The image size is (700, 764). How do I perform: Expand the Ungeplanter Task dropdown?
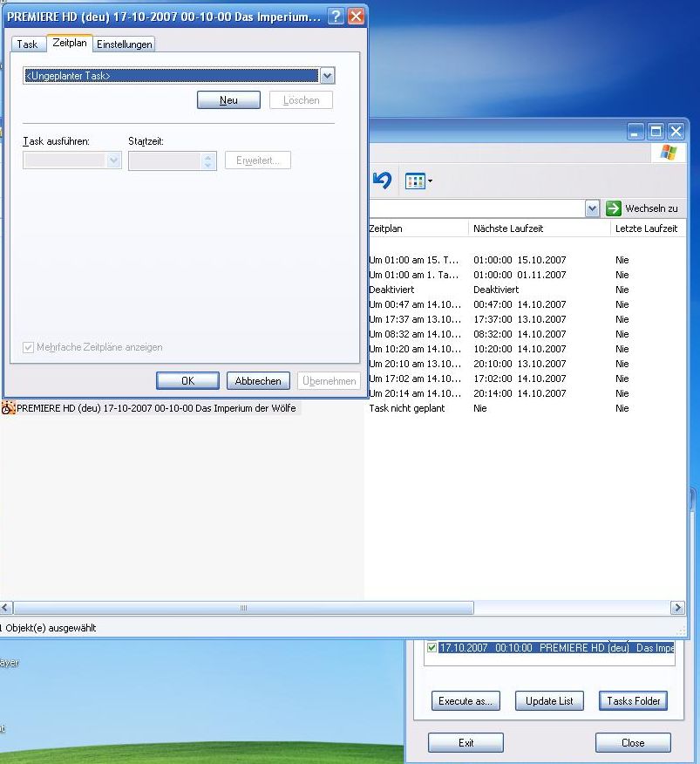[328, 76]
